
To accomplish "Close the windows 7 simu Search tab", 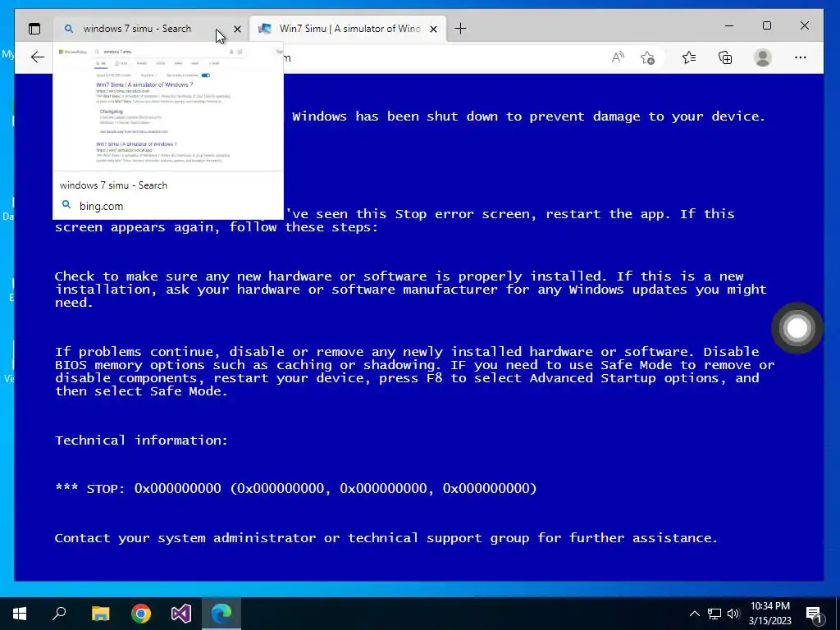I will coord(237,29).
